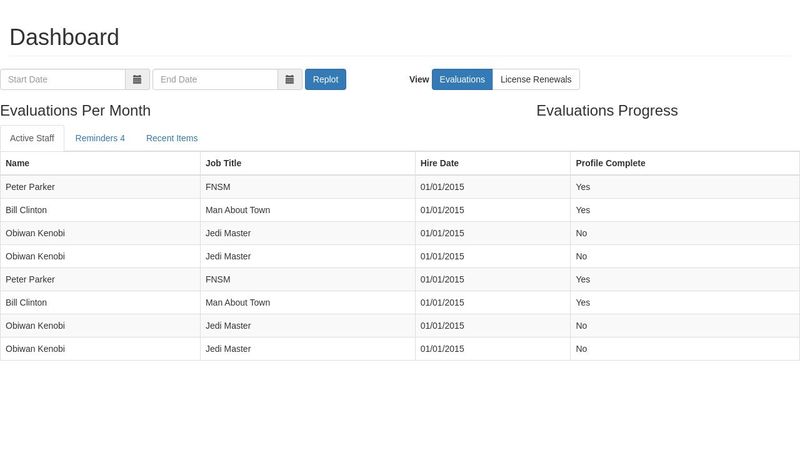
Task: Switch view to Evaluations
Action: [462, 79]
